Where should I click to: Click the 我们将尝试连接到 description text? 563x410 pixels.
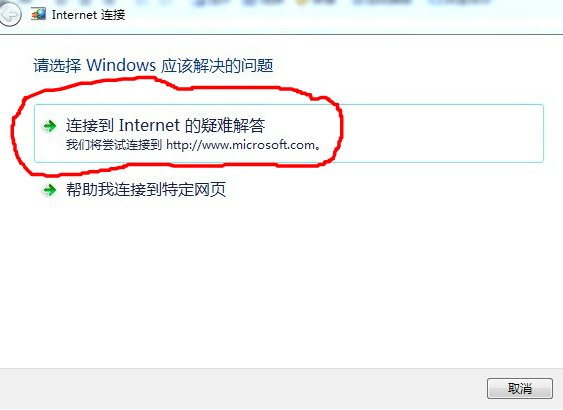tap(114, 145)
